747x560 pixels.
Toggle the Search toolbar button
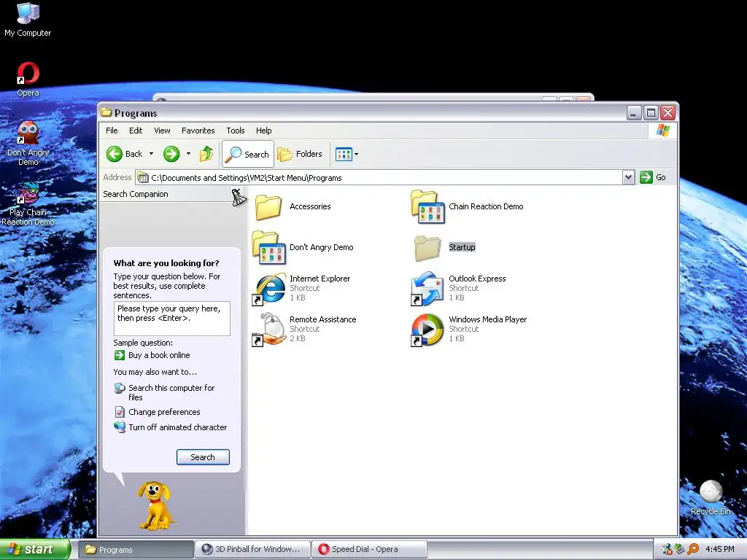[x=248, y=154]
